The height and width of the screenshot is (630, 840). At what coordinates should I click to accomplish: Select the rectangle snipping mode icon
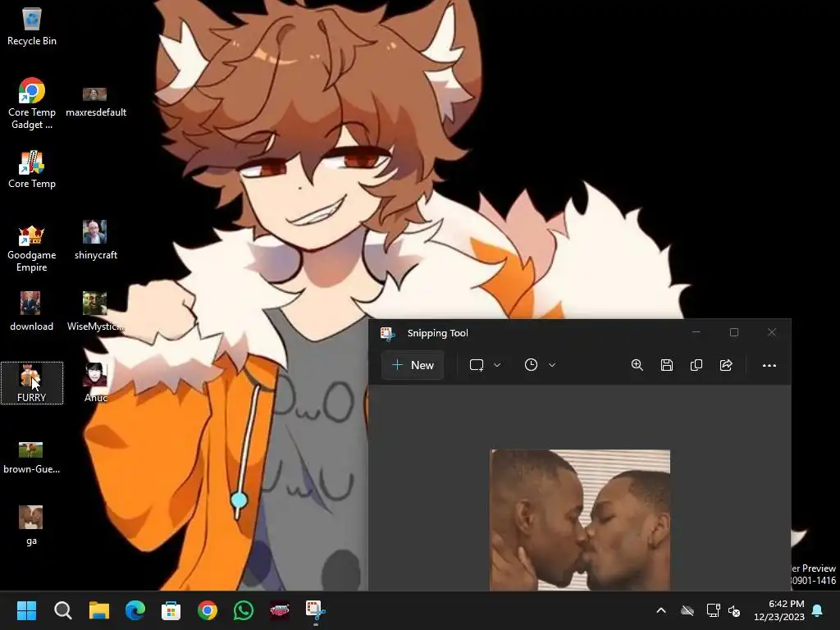pos(477,365)
